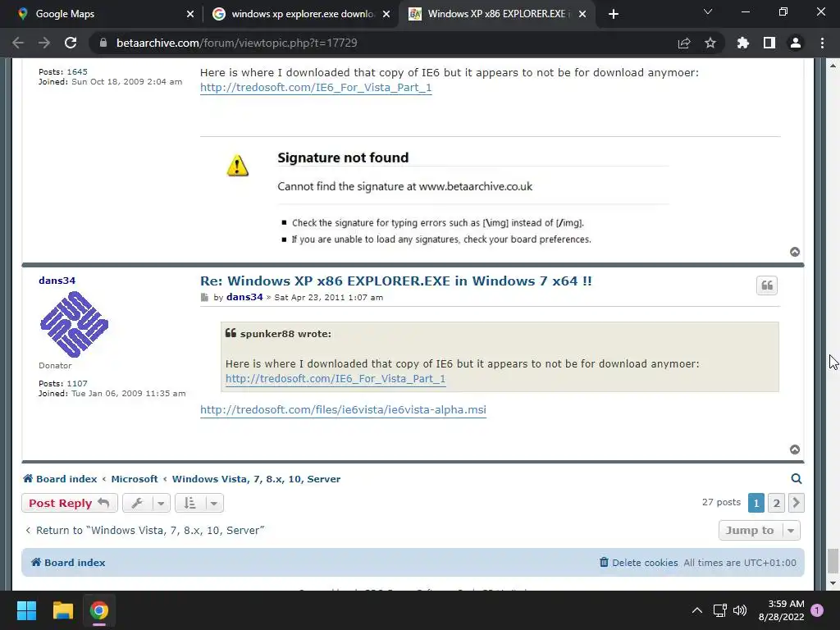
Task: Click the quote button on dans34's post
Action: 767,285
